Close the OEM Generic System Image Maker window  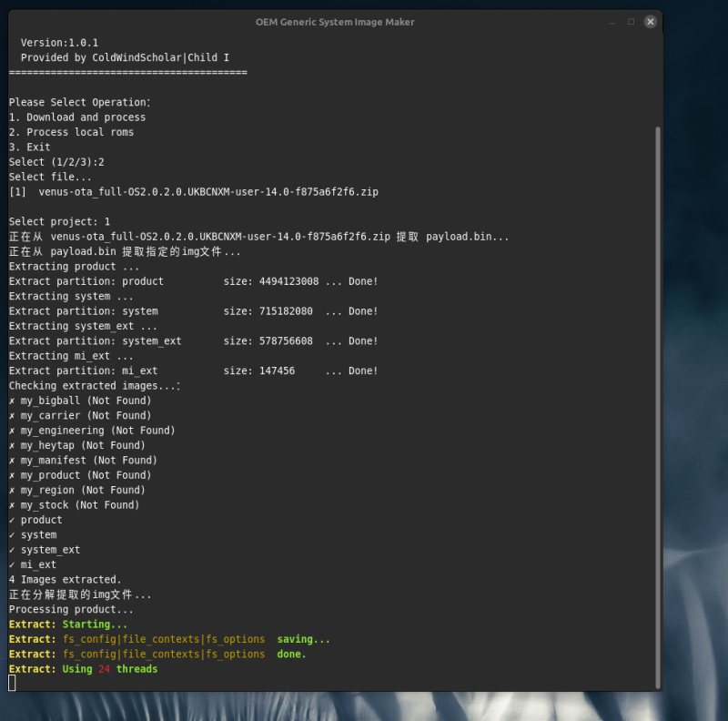pyautogui.click(x=650, y=21)
